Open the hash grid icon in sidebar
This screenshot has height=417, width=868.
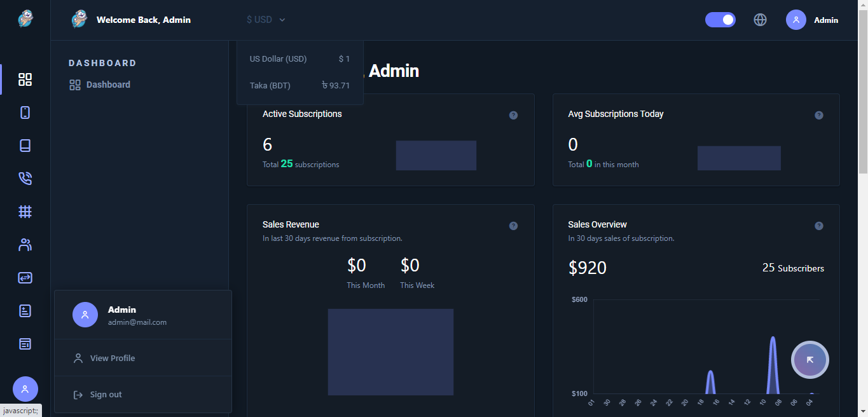pyautogui.click(x=25, y=212)
